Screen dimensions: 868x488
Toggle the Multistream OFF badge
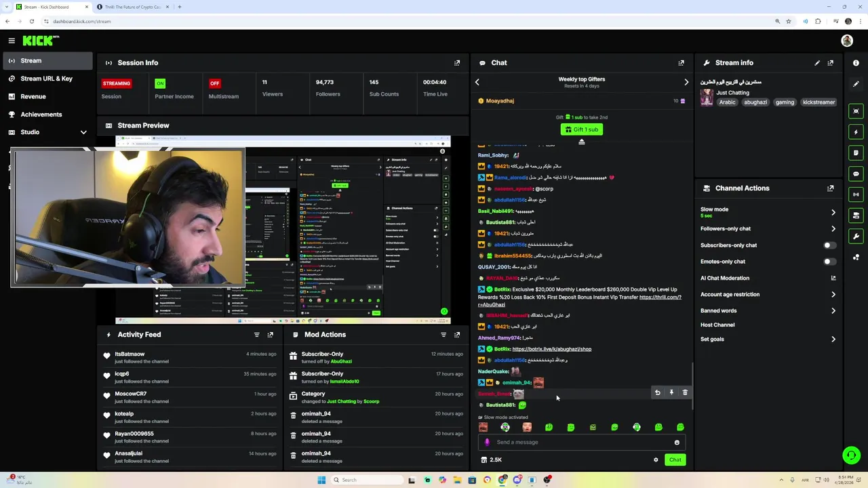click(215, 83)
